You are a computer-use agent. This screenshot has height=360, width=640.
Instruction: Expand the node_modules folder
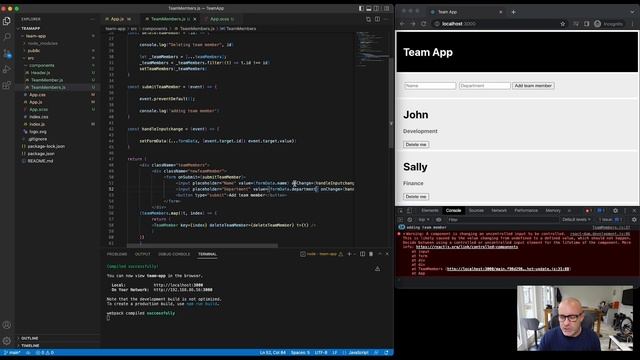click(42, 43)
